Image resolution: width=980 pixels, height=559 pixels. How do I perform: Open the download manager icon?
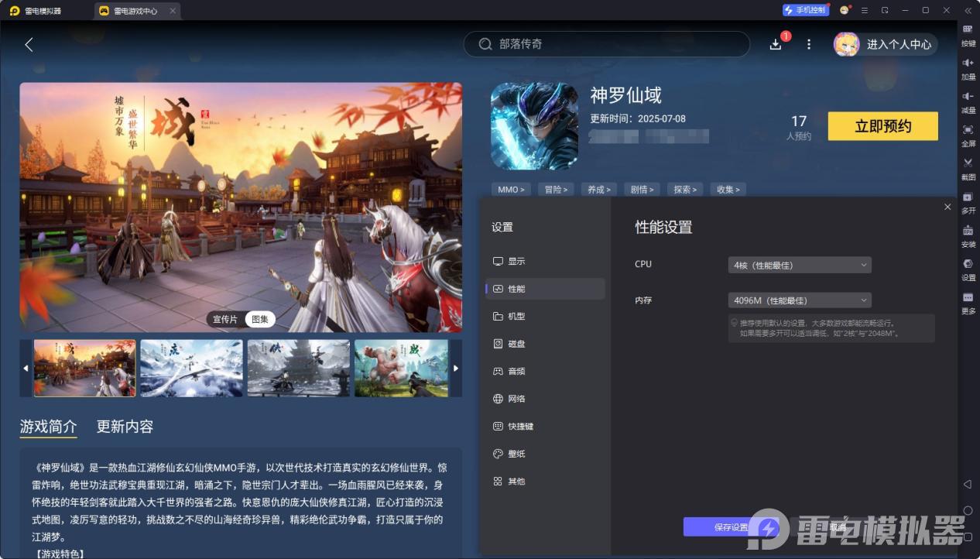(x=776, y=44)
